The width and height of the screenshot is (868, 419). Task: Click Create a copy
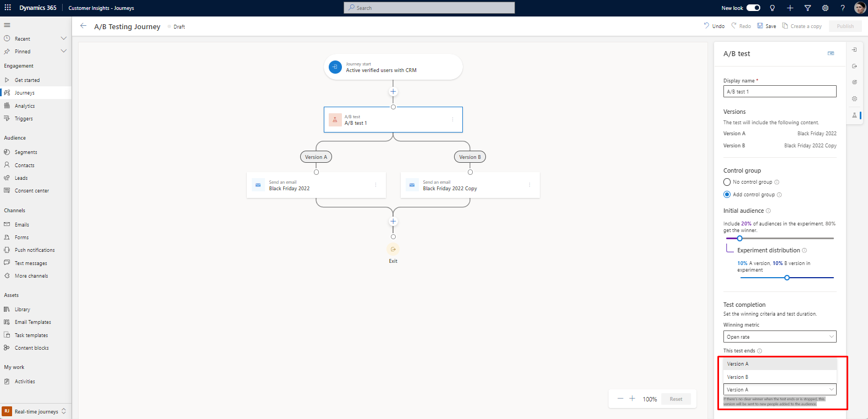point(802,26)
